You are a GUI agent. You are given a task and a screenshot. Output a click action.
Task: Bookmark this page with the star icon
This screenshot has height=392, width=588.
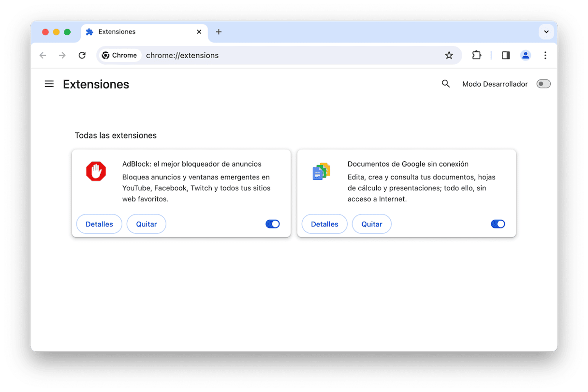coord(449,55)
